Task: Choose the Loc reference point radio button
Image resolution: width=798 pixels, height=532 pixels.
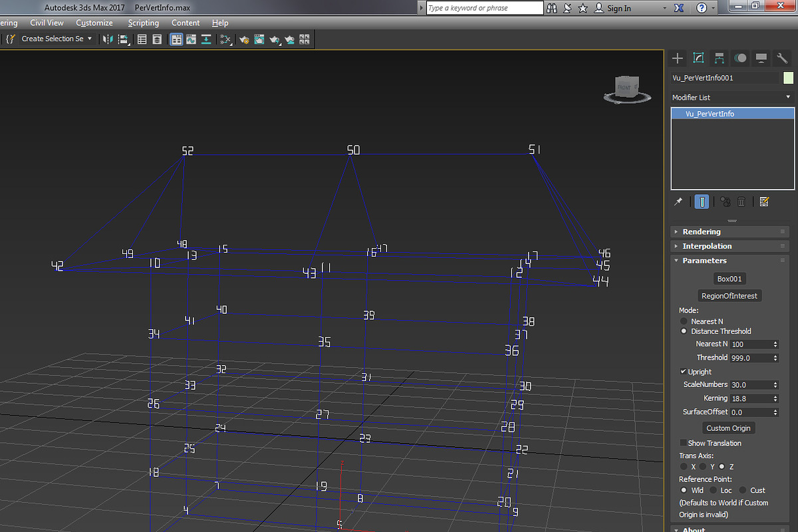Action: point(712,490)
